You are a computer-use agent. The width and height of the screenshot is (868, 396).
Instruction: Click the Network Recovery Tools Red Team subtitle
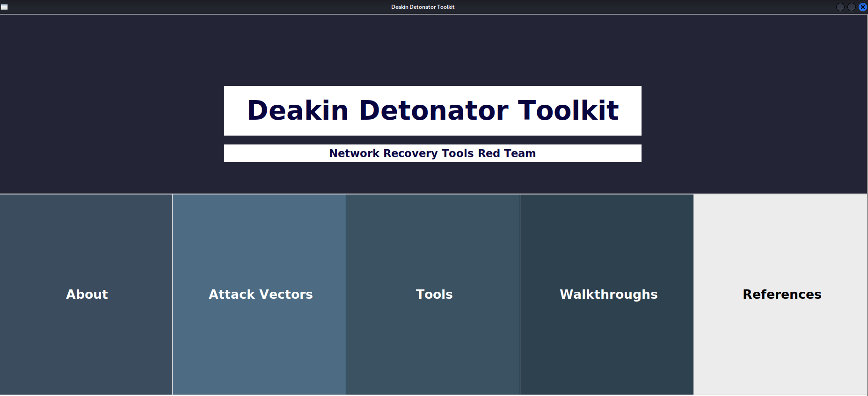pos(433,153)
